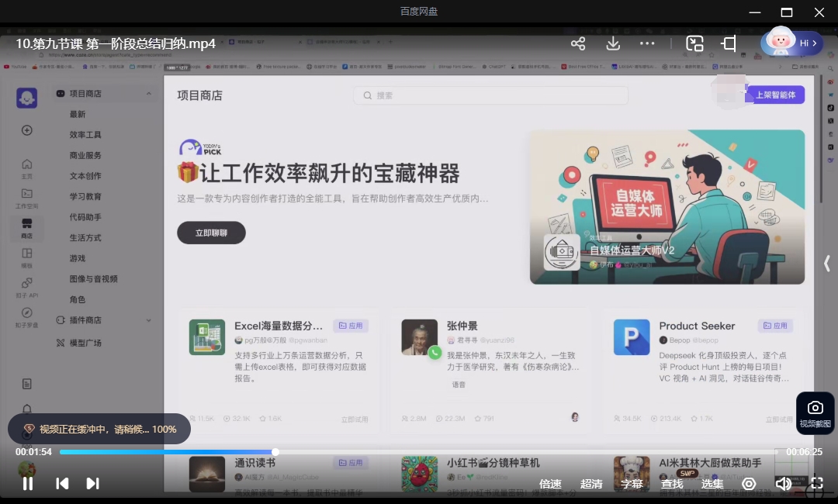Select the 代码助手 category
Screen dimensions: 838x504
point(85,217)
